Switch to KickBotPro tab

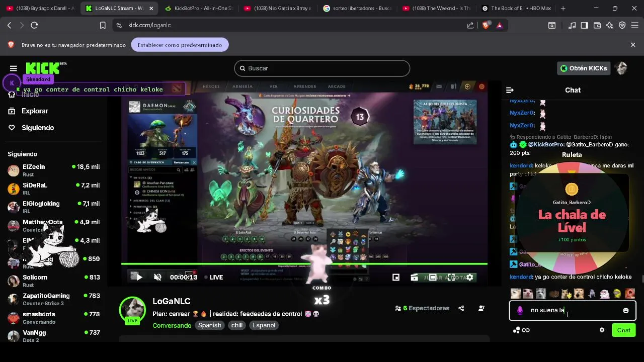[199, 8]
